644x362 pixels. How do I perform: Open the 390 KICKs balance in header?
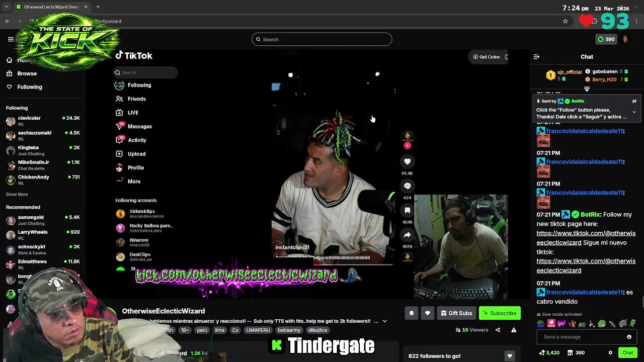606,39
